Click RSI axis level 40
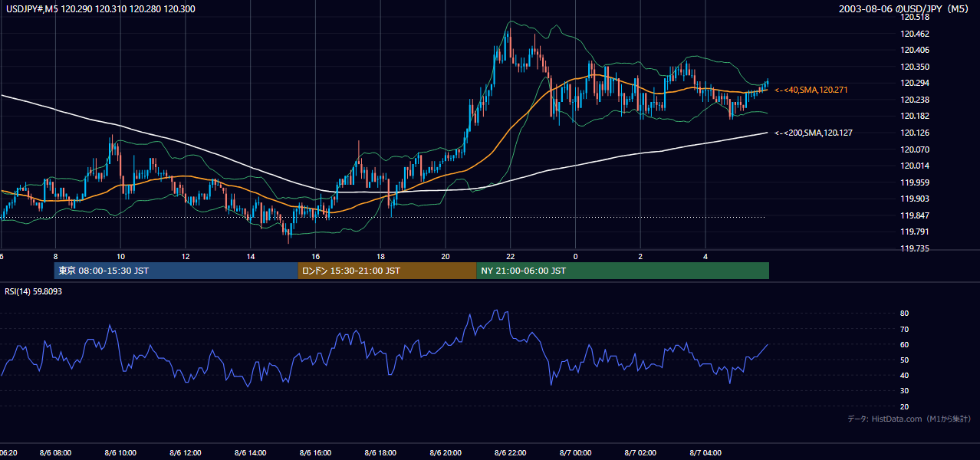Screen dimensions: 980x460 point(905,375)
